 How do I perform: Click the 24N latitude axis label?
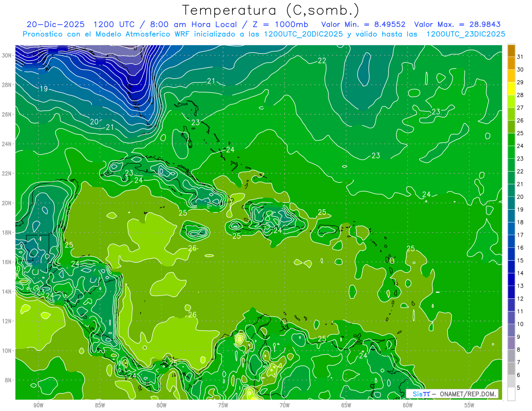click(x=8, y=144)
